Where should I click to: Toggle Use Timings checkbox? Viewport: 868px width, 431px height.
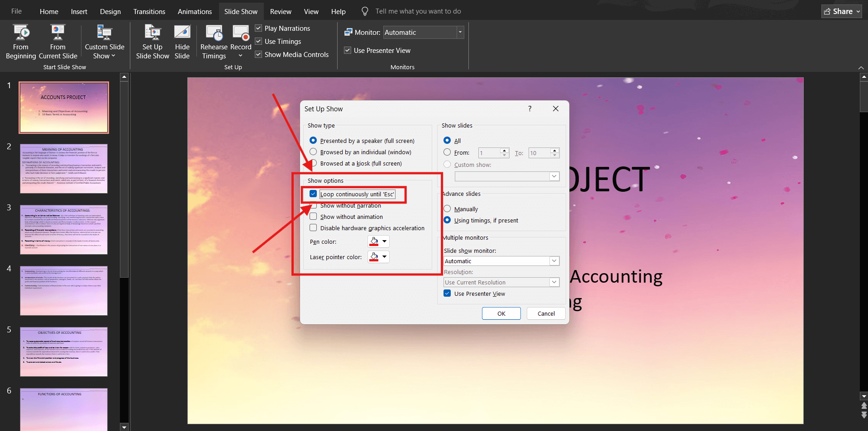click(x=258, y=41)
